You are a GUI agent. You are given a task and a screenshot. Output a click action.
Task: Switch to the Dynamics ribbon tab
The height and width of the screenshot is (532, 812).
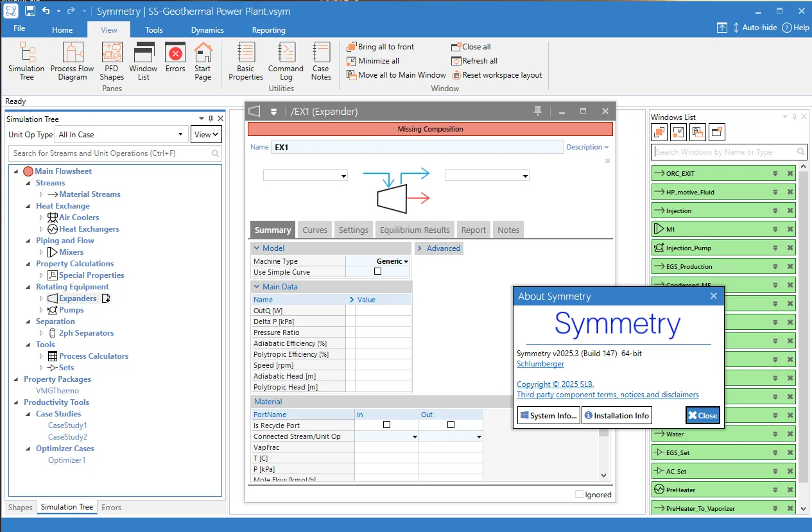207,30
